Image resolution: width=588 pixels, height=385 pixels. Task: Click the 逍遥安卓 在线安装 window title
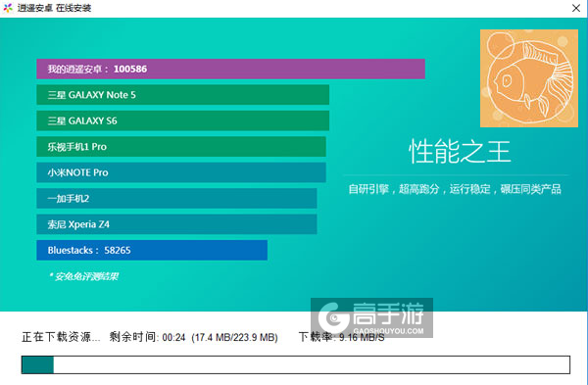pyautogui.click(x=54, y=8)
